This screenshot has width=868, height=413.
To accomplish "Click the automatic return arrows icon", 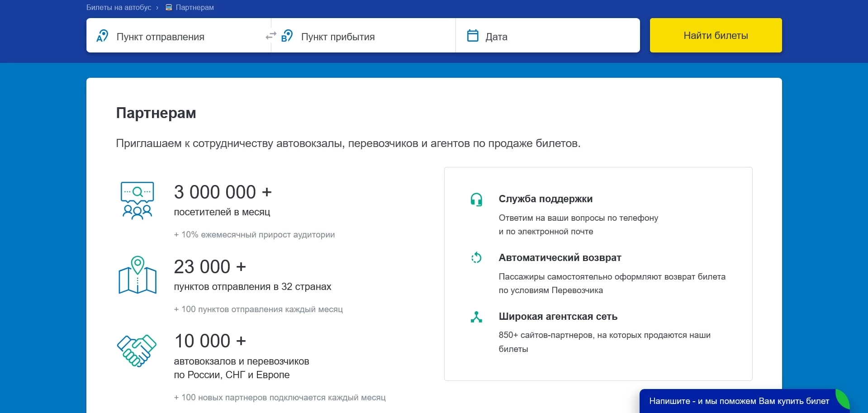I will click(x=477, y=258).
